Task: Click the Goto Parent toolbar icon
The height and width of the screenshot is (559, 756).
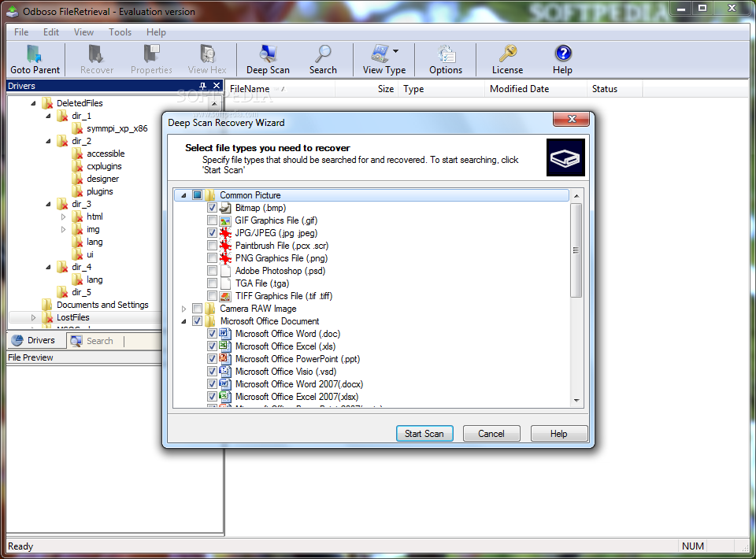Action: click(34, 54)
